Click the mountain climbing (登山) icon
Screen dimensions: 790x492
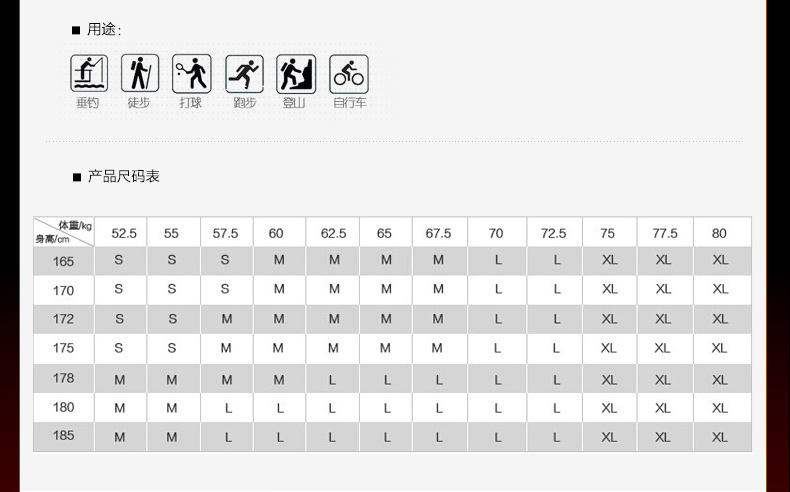click(296, 74)
